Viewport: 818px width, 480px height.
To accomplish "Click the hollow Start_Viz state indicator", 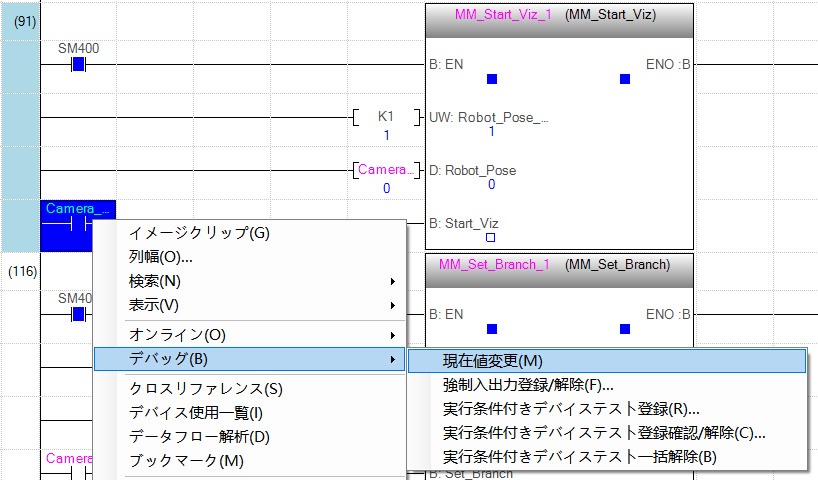I will pos(491,238).
